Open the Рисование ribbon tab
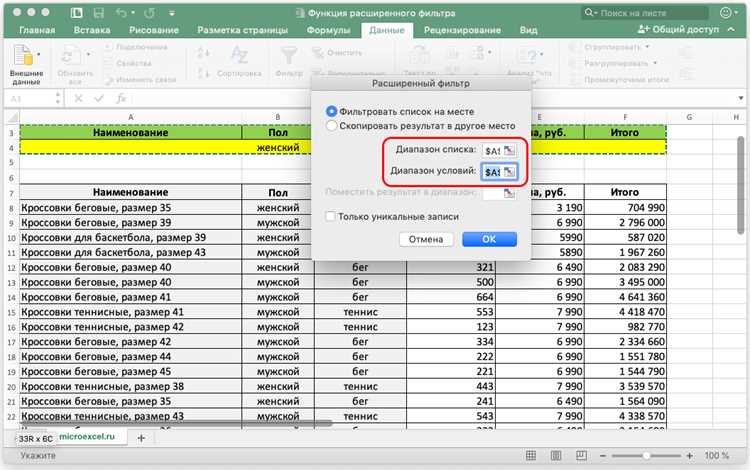The width and height of the screenshot is (750, 470). point(154,30)
